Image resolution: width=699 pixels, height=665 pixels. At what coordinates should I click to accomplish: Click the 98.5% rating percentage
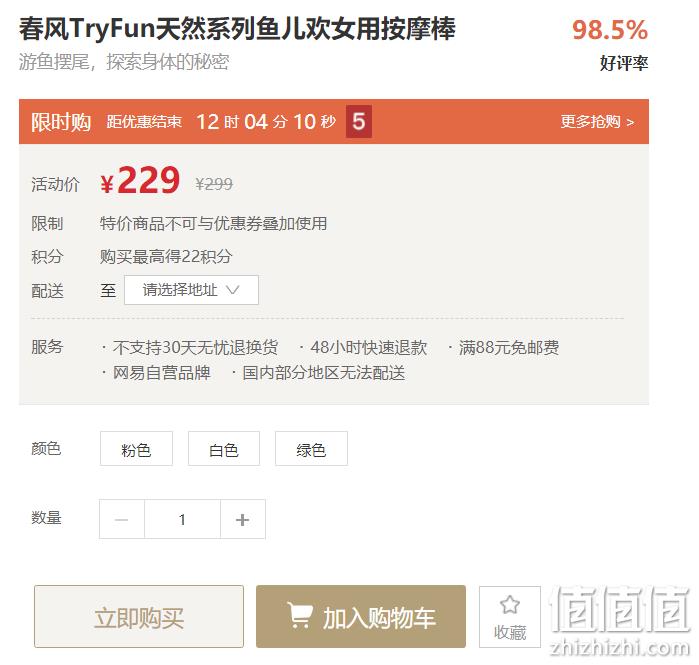pyautogui.click(x=610, y=30)
